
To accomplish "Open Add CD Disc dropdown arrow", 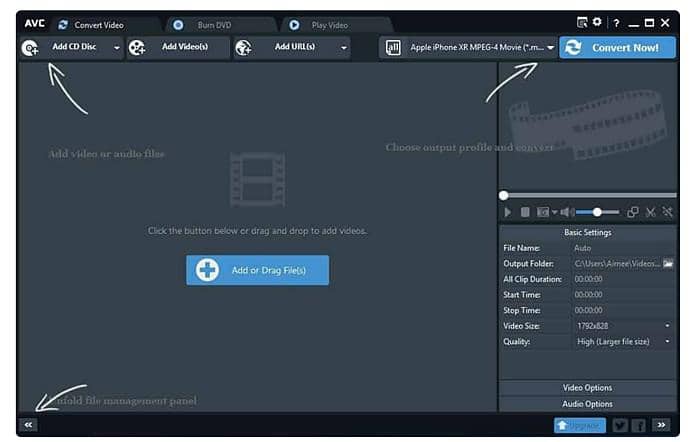I will click(116, 47).
